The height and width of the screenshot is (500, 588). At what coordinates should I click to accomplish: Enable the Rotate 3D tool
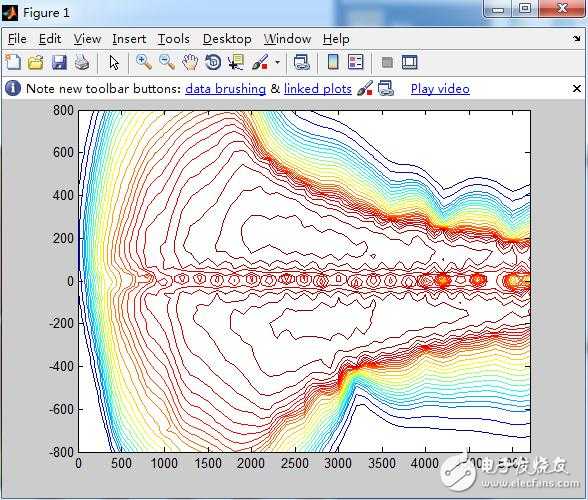pos(213,62)
